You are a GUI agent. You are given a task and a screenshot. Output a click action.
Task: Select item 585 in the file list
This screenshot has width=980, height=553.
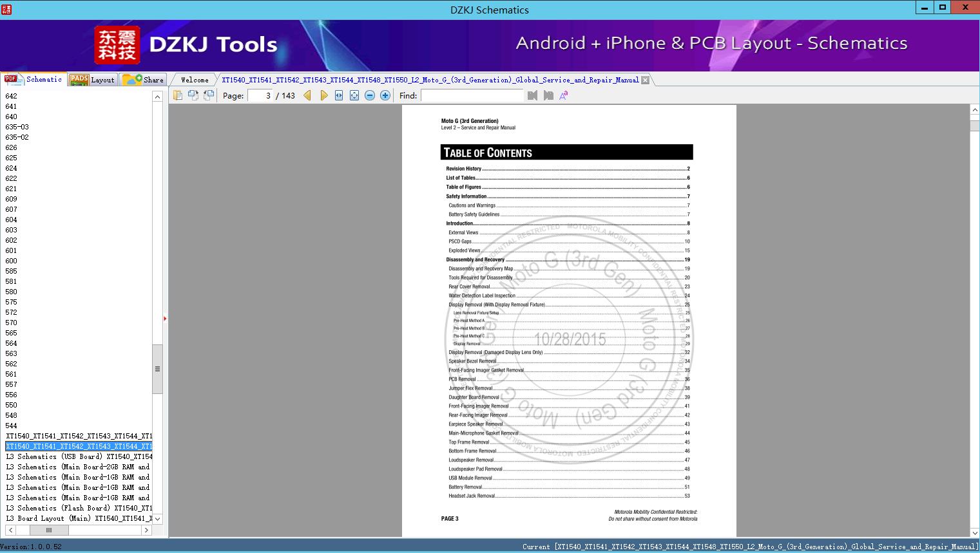(x=12, y=271)
